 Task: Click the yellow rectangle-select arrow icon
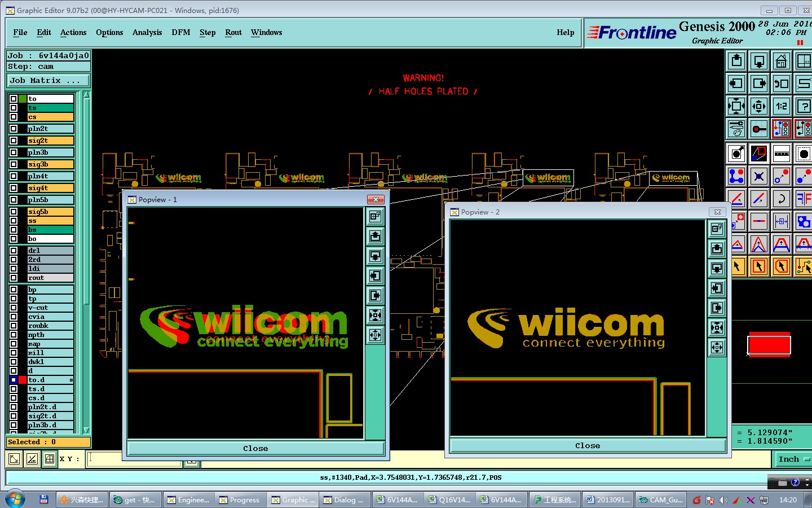759,266
